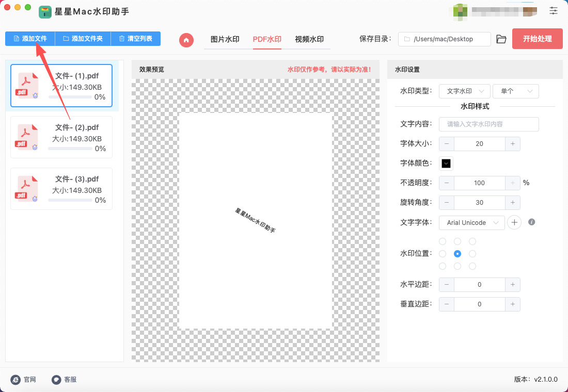Expand the Arial Unicode font dropdown

tap(472, 222)
